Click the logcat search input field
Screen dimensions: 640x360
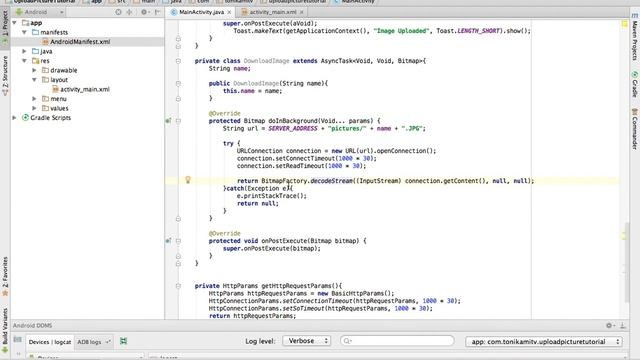[397, 341]
